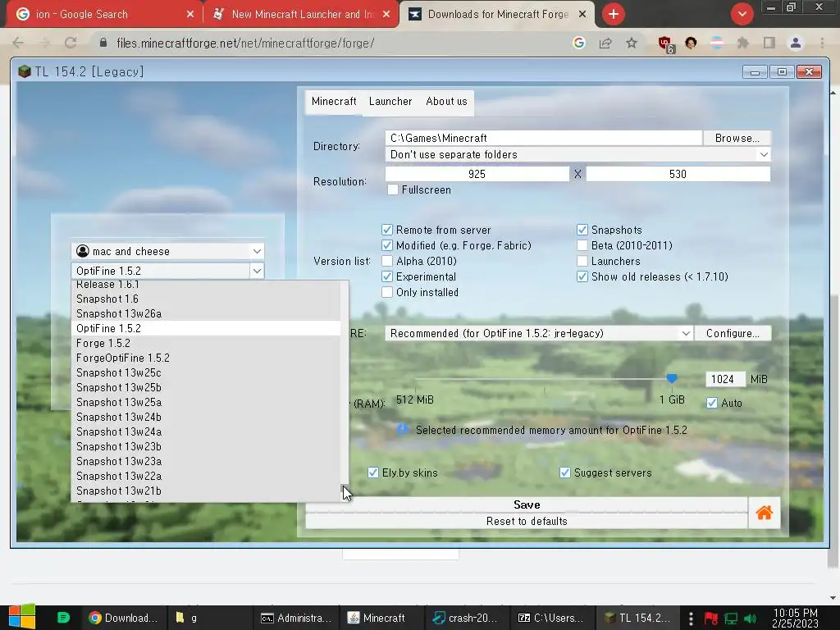Open the uBlock Origin extension icon

664,44
